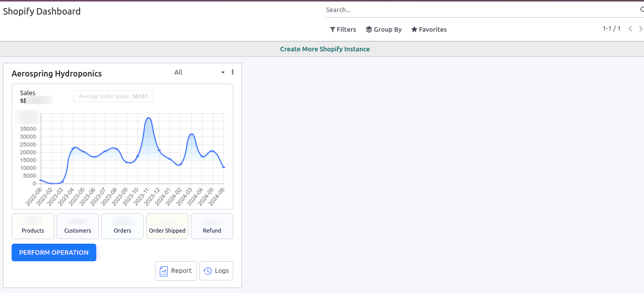The height and width of the screenshot is (293, 644).
Task: Go to the next page arrow
Action: point(641,29)
